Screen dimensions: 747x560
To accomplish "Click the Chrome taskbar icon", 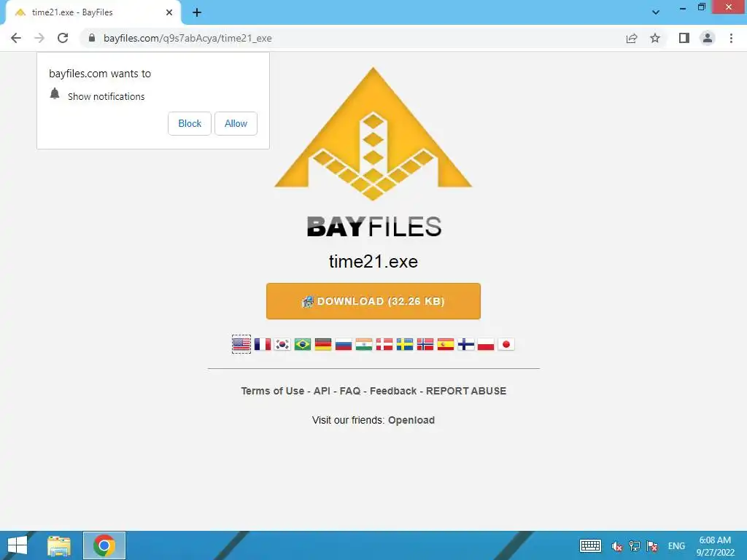I will pyautogui.click(x=104, y=545).
